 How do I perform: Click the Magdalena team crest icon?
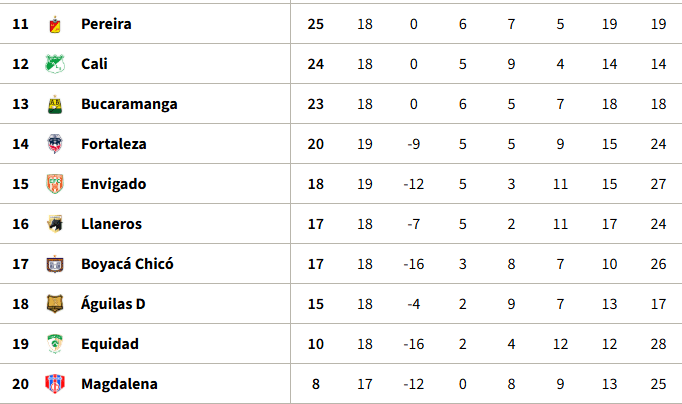coord(55,384)
